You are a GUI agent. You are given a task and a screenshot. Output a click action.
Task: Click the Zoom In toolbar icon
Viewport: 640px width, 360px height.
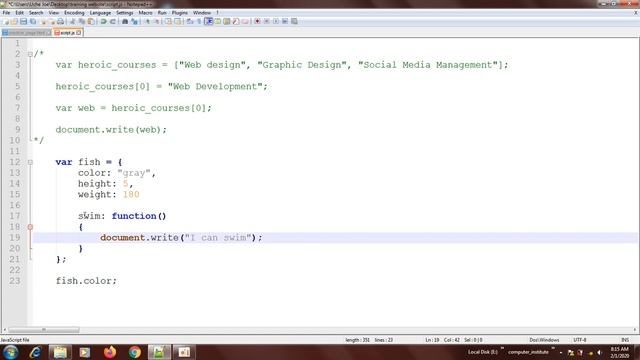[147, 21]
